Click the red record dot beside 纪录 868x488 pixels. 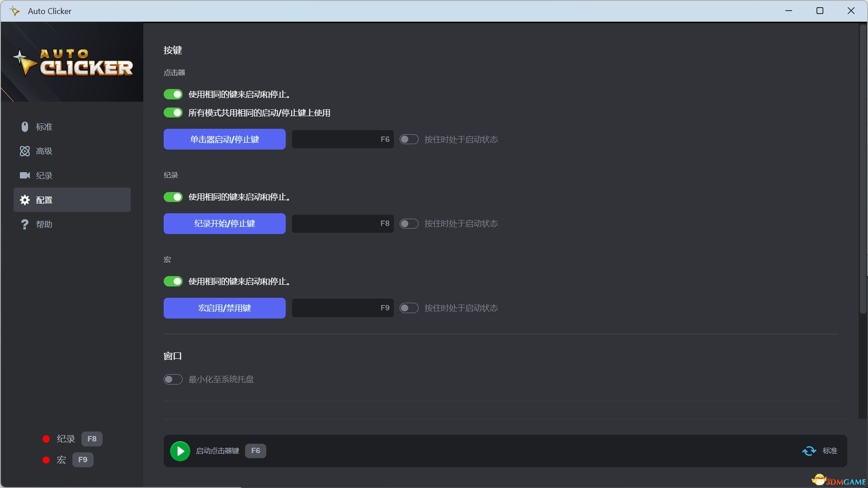point(46,439)
